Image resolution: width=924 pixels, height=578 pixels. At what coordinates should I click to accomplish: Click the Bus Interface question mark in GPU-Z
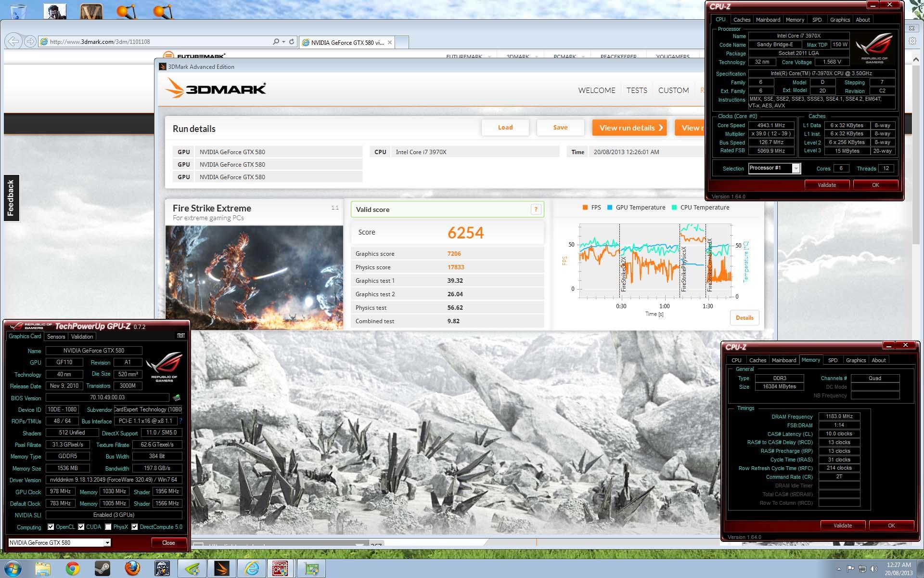[x=180, y=421]
